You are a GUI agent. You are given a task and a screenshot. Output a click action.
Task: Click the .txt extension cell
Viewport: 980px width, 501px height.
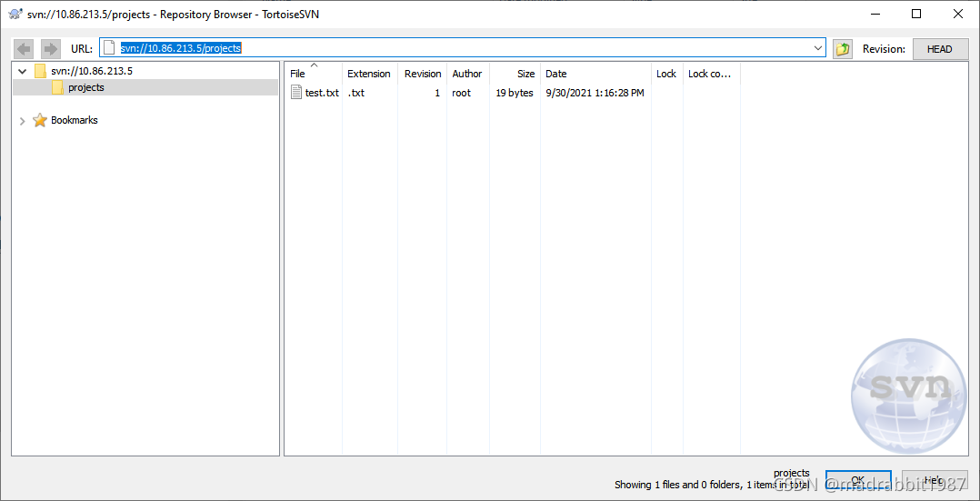click(x=356, y=93)
